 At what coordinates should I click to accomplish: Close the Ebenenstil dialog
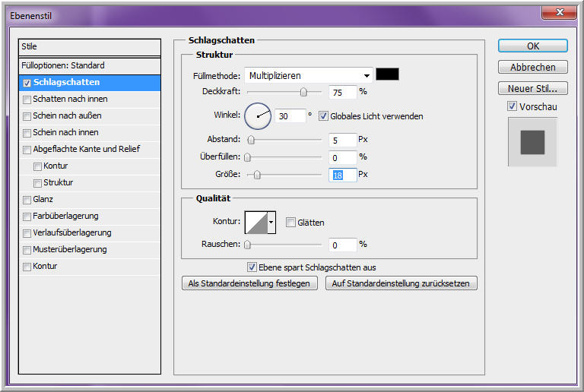[x=560, y=12]
